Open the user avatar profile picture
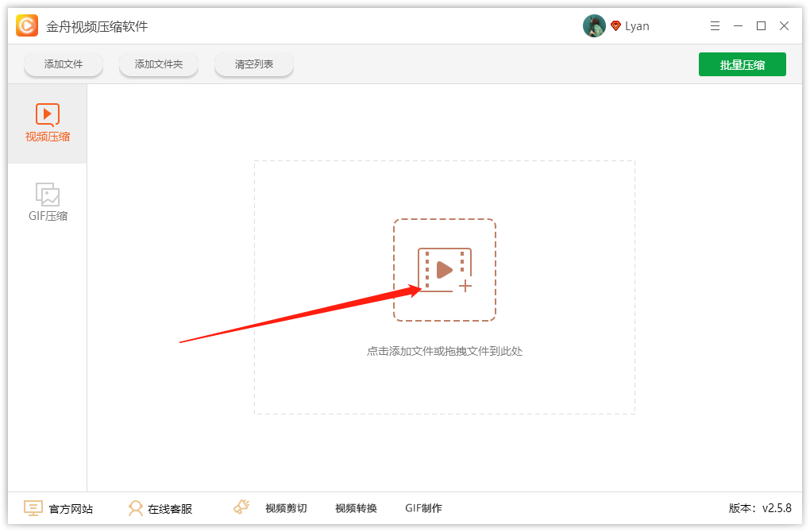The width and height of the screenshot is (810, 532). point(594,26)
